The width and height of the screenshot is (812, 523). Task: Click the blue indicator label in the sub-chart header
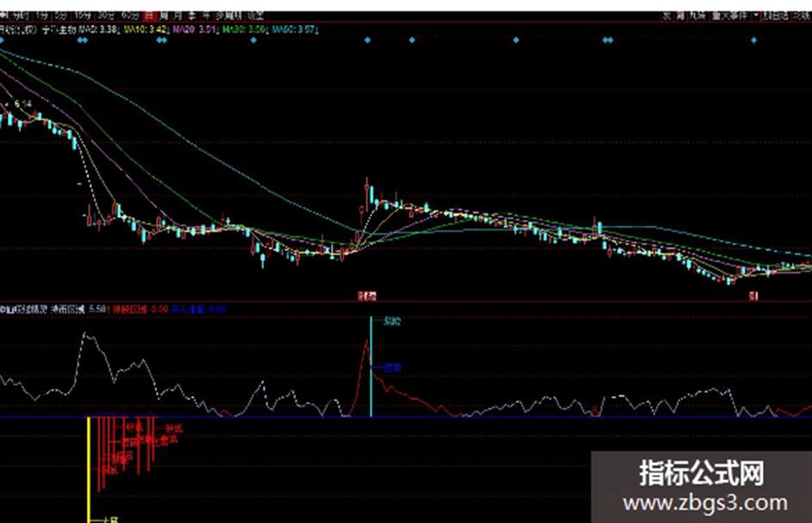pyautogui.click(x=198, y=309)
